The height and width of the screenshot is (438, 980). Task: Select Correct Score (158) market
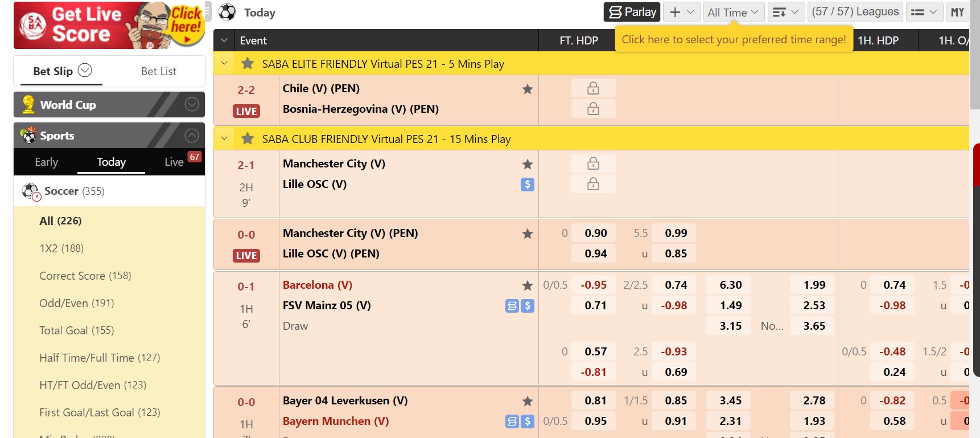(x=85, y=276)
